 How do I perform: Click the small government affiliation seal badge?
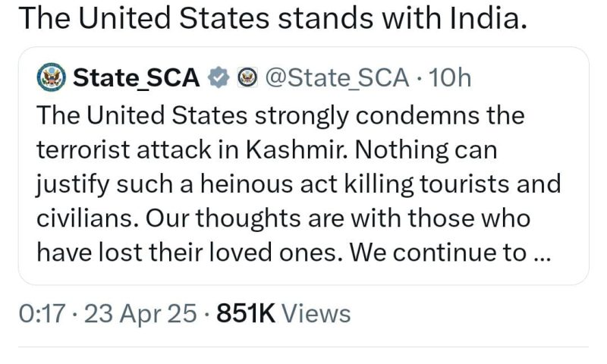pos(247,77)
